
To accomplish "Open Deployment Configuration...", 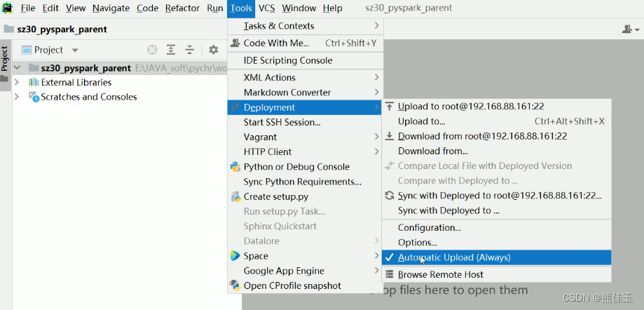I will click(x=497, y=227).
